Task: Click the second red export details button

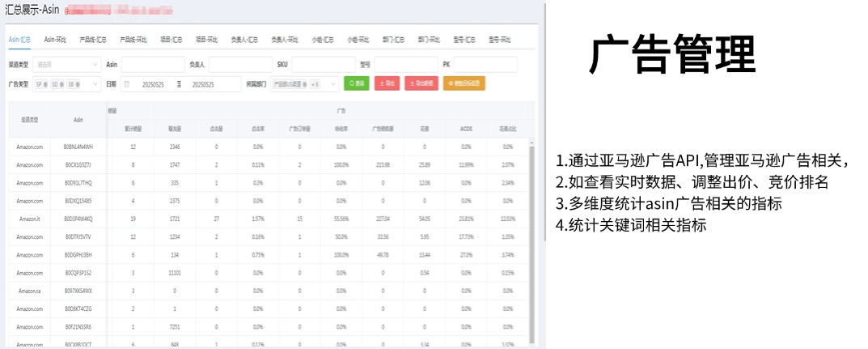Action: pos(421,83)
